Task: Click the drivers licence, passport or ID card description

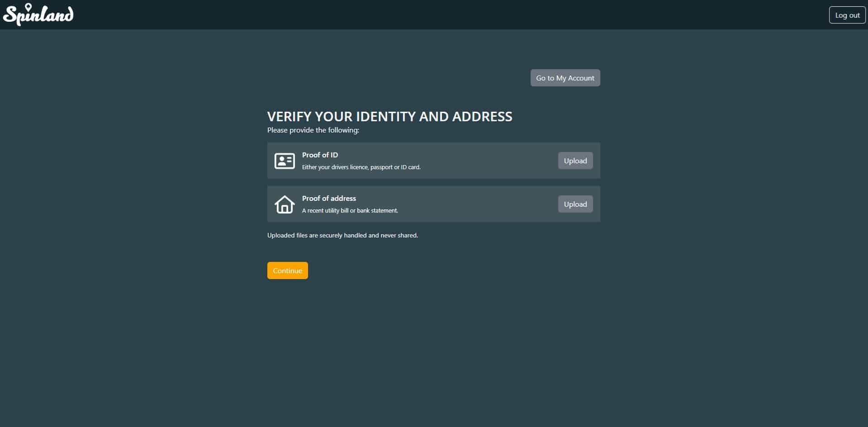Action: (x=361, y=167)
